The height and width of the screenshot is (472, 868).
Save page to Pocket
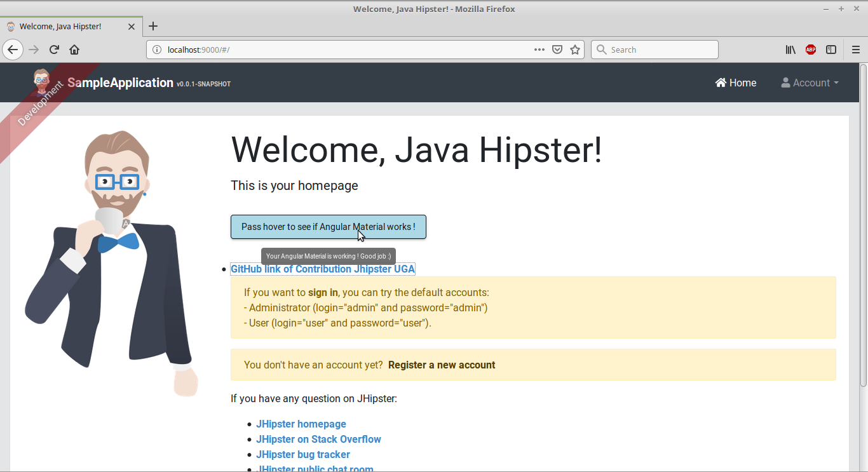point(557,50)
